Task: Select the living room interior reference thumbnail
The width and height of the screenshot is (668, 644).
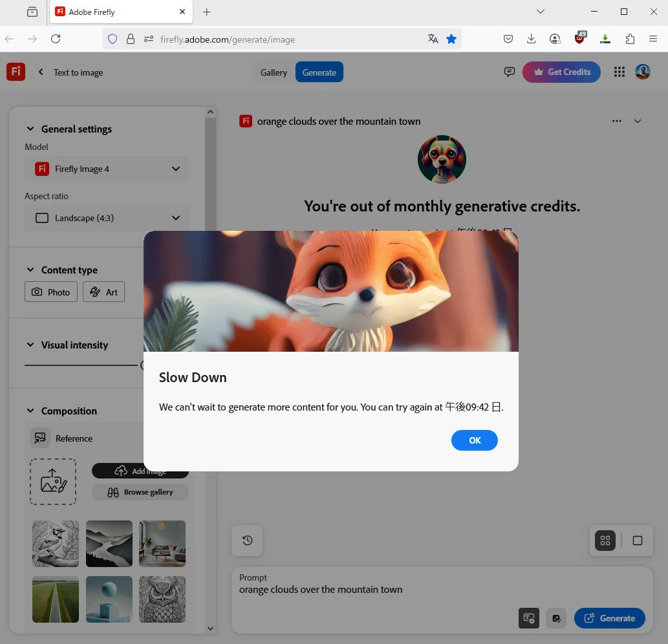Action: (x=162, y=544)
